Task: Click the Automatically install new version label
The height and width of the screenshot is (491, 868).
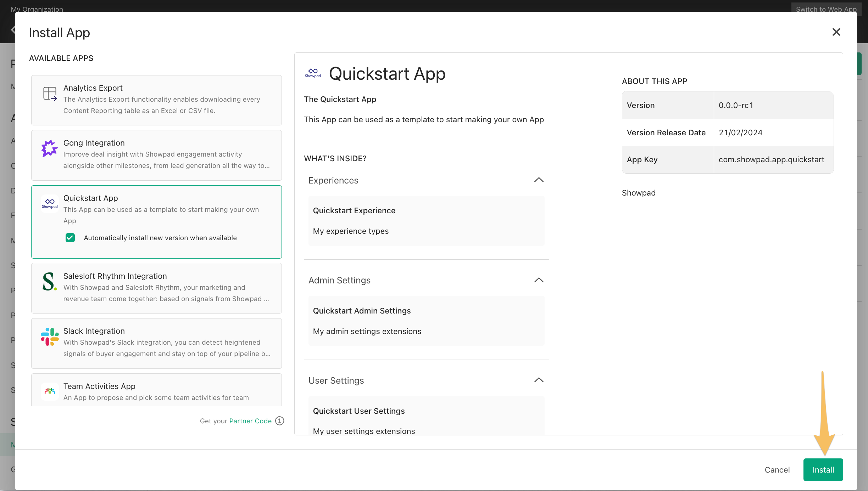Action: 160,238
